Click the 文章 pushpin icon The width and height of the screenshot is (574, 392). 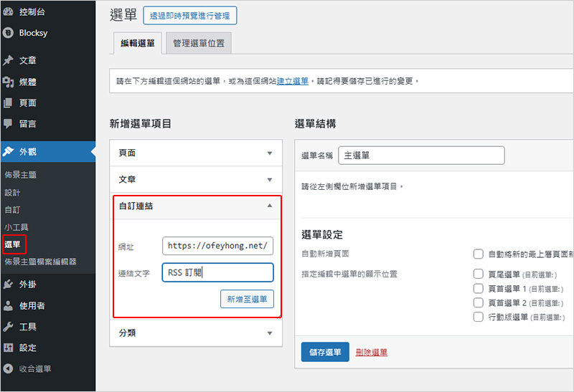coord(8,61)
